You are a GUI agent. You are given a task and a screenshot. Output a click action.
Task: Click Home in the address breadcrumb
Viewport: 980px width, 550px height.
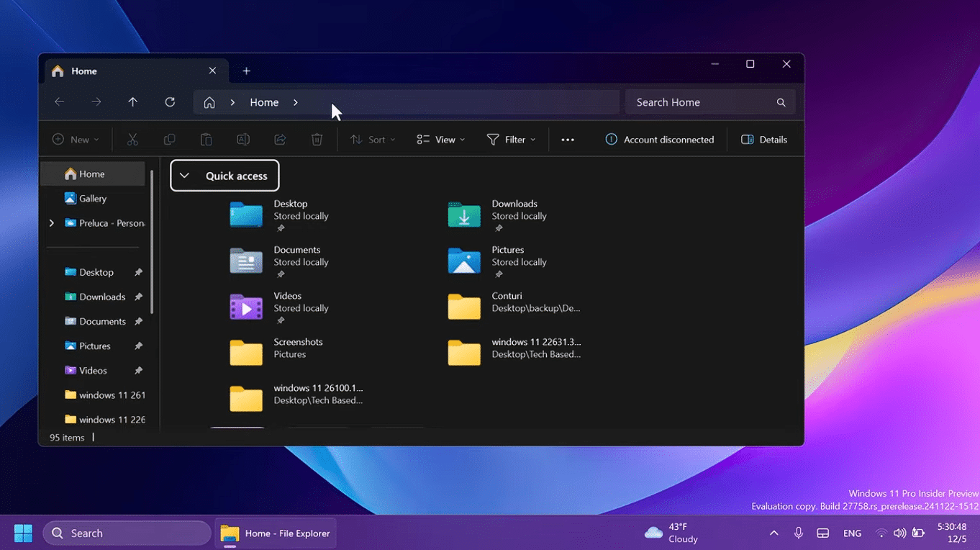[264, 102]
